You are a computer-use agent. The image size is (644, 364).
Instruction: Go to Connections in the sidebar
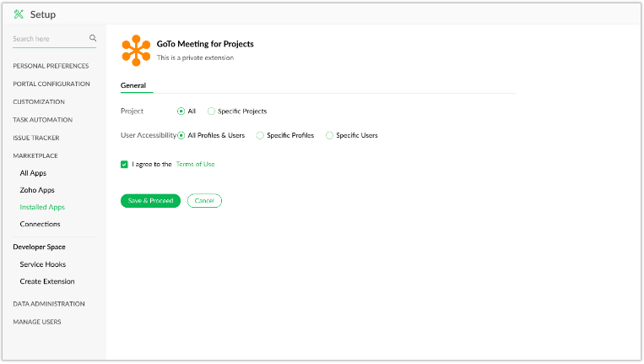(40, 224)
